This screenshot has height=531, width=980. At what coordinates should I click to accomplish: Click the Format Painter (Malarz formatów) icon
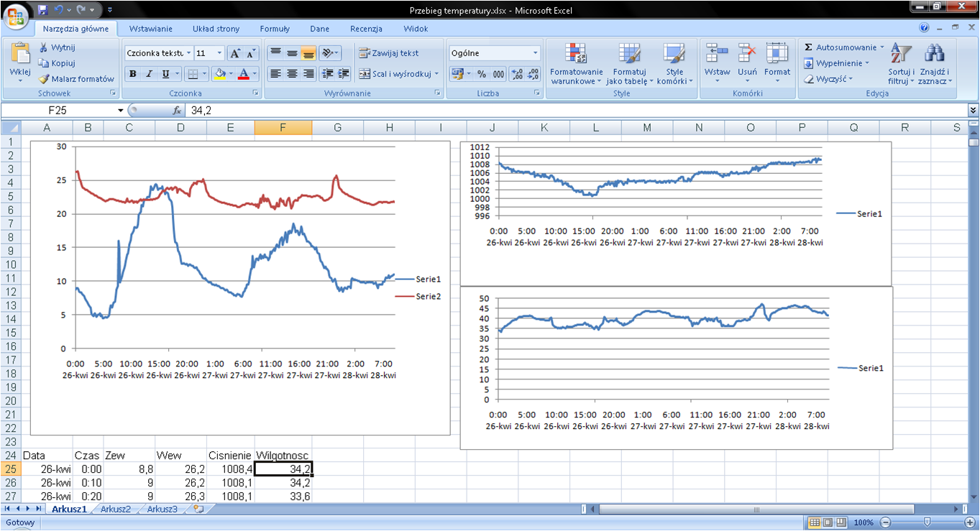(x=44, y=79)
